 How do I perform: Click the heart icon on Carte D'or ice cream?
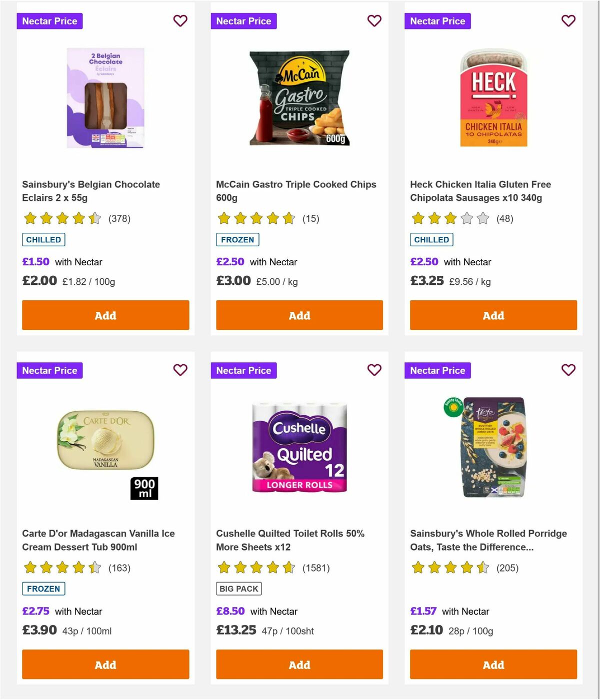point(180,370)
